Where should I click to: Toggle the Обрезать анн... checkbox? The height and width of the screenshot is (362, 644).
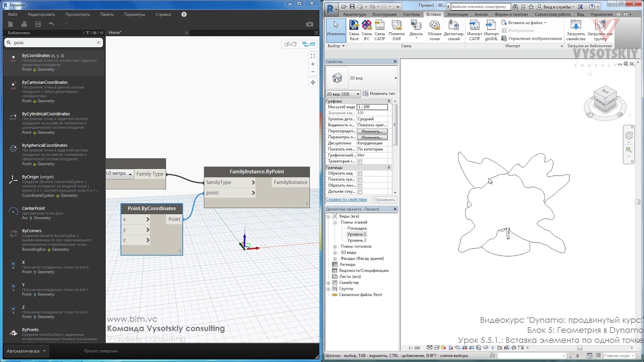(x=360, y=186)
